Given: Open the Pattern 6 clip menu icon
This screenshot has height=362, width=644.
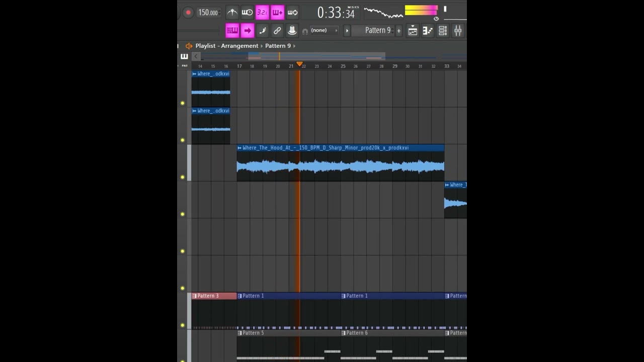Looking at the screenshot, I should [343, 333].
